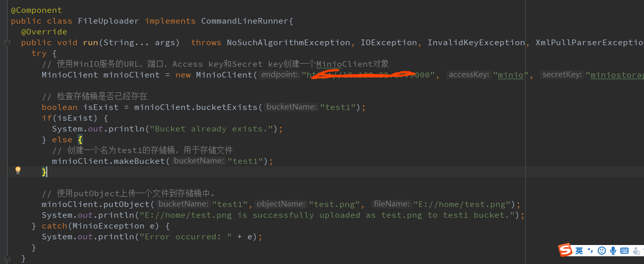Open the emoji smiley face panel
The width and height of the screenshot is (644, 264).
(602, 251)
